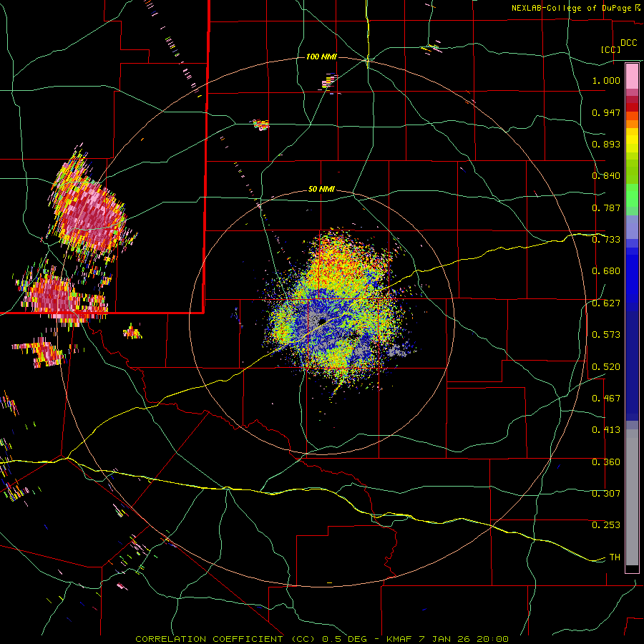Click the 0.253 legend value
The height and width of the screenshot is (644, 644).
(x=606, y=525)
